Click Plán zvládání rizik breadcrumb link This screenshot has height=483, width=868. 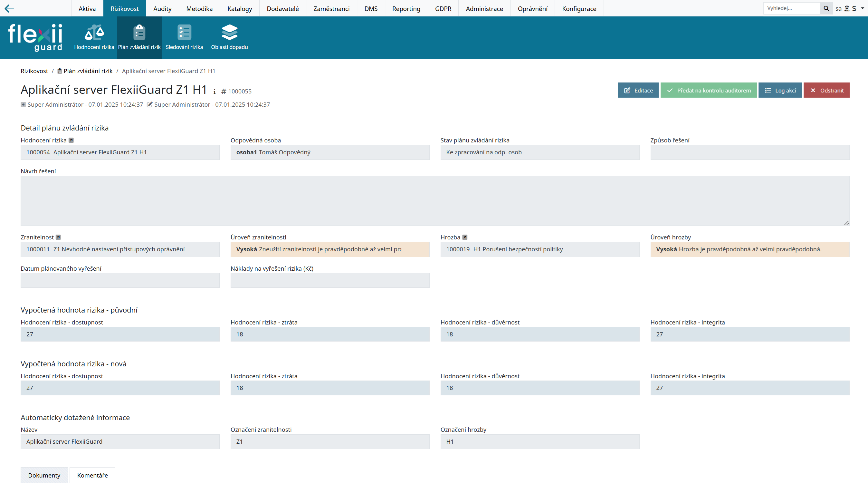tap(88, 71)
